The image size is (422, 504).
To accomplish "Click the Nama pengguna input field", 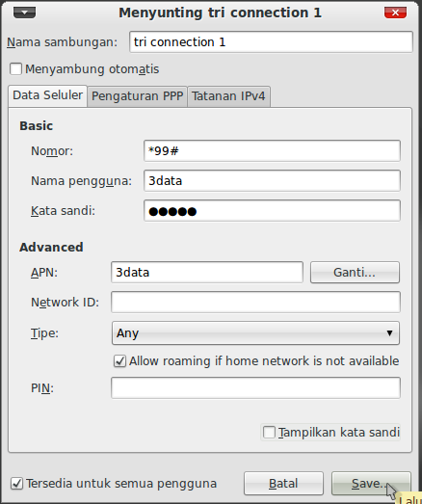I will tap(272, 180).
